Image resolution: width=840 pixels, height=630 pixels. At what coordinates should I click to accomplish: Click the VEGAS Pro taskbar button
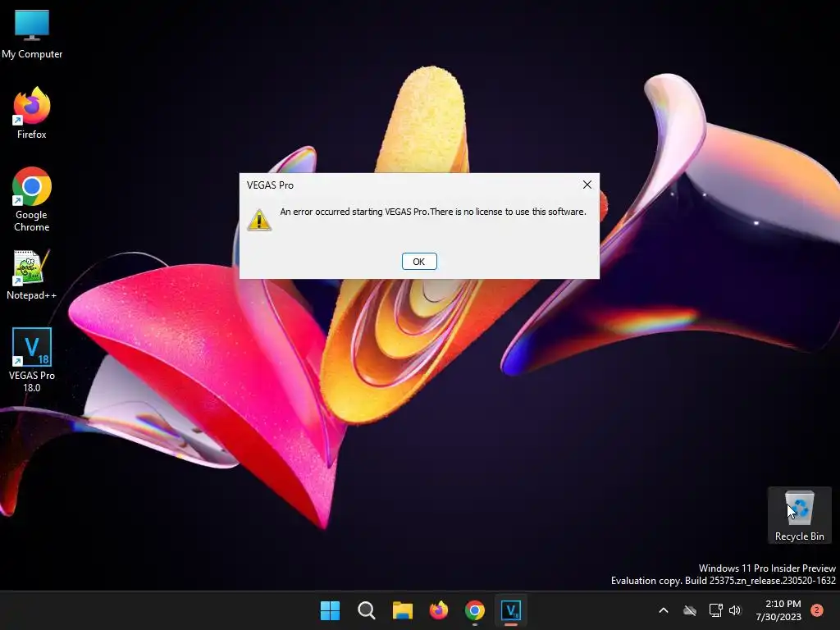coord(511,610)
